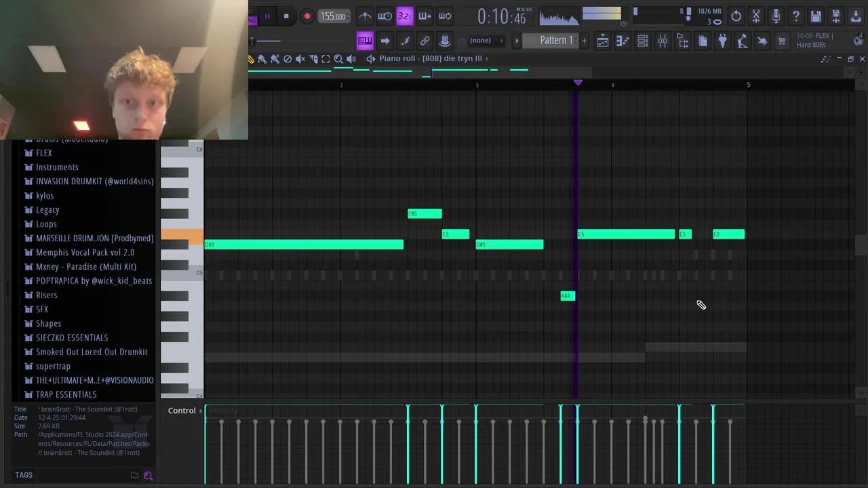Select the Paint brush tool
This screenshot has height=488, width=868.
(262, 59)
